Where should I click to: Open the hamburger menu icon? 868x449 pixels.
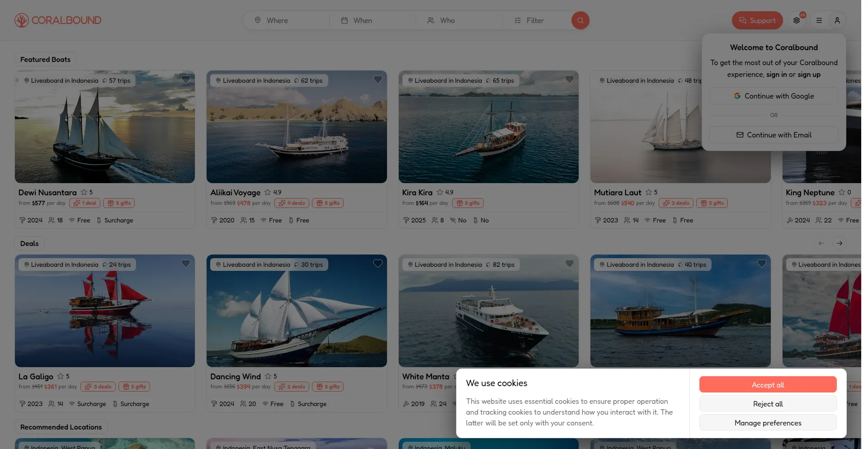(819, 20)
